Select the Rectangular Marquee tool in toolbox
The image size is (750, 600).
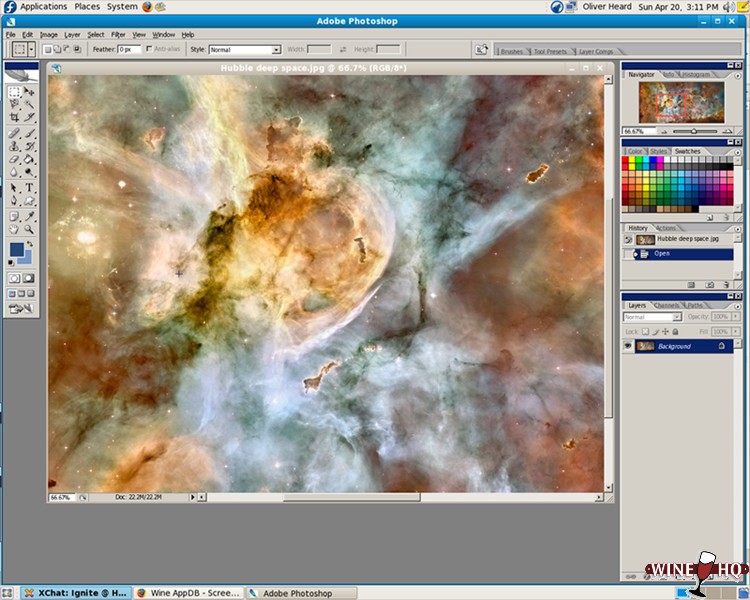pyautogui.click(x=14, y=91)
